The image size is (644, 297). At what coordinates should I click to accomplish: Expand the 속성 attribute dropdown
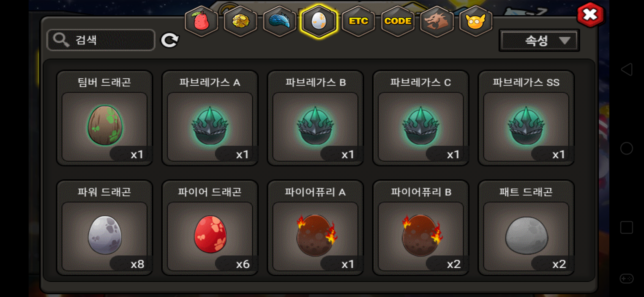click(539, 41)
